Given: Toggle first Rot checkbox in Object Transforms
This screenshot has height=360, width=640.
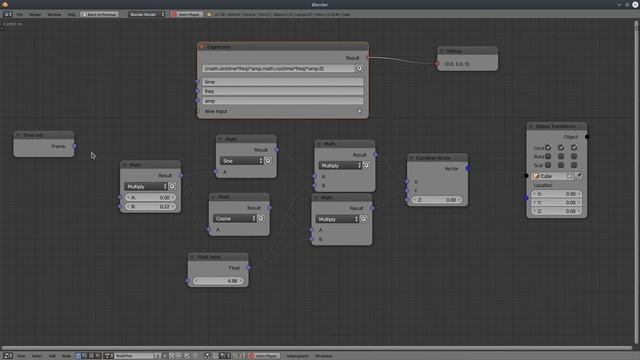Looking at the screenshot, I should click(548, 156).
